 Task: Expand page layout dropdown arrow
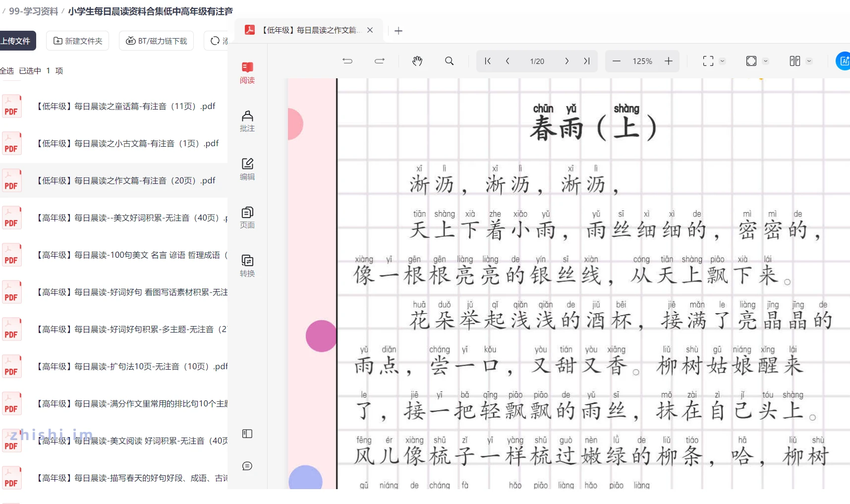809,61
